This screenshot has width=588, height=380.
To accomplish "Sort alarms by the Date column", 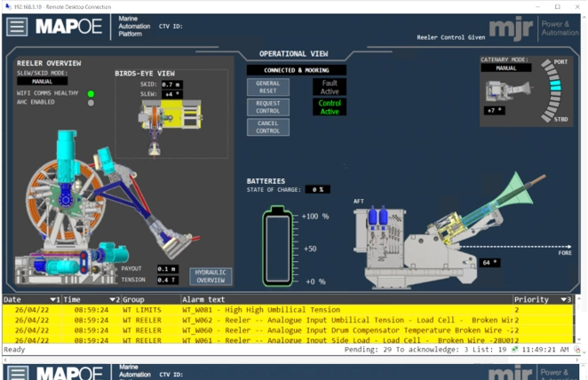I will click(x=31, y=299).
